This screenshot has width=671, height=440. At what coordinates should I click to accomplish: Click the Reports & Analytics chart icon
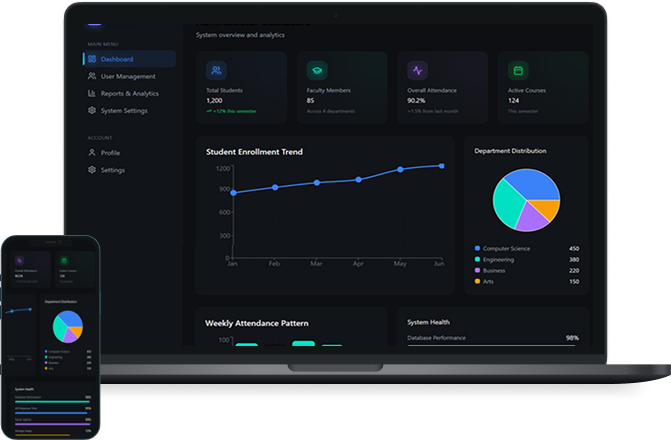click(x=92, y=93)
